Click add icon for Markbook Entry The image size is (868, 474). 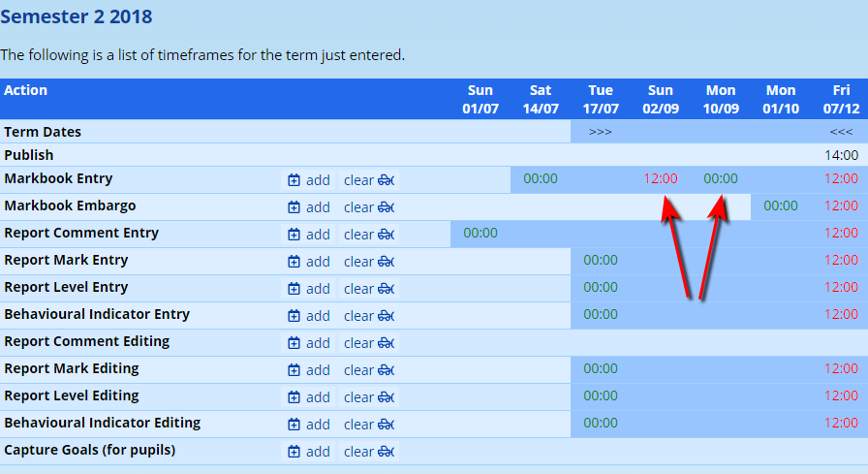[308, 180]
